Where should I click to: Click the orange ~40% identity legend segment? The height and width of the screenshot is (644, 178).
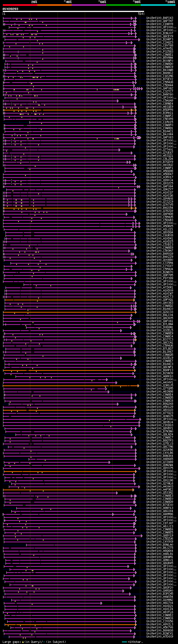[x=55, y=5]
